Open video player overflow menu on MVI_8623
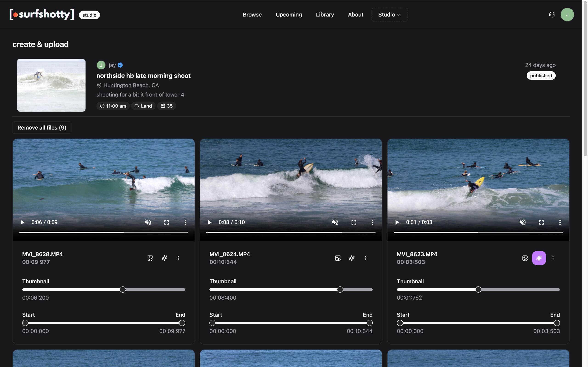The image size is (588, 367). 560,222
